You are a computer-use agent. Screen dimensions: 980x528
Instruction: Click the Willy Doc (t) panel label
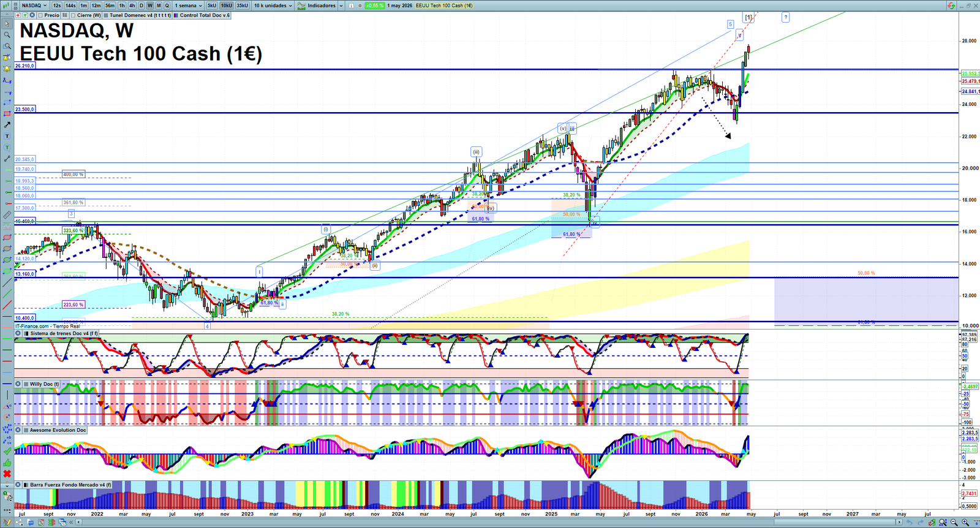coord(45,384)
